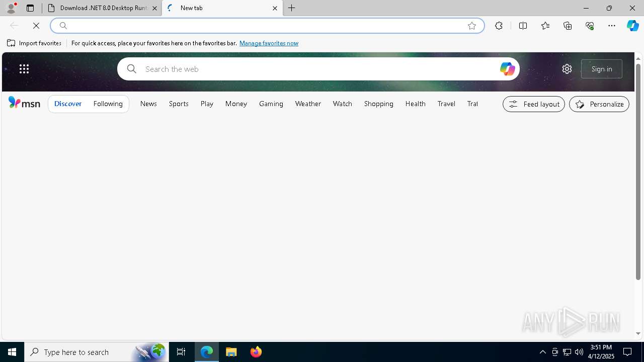The image size is (644, 362).
Task: Select the Discover feed tab
Action: tap(68, 104)
